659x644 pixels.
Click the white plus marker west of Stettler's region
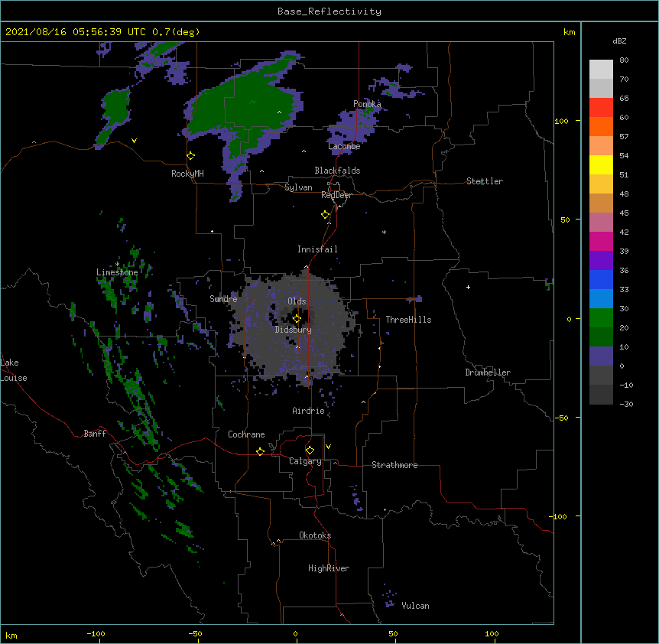(468, 287)
